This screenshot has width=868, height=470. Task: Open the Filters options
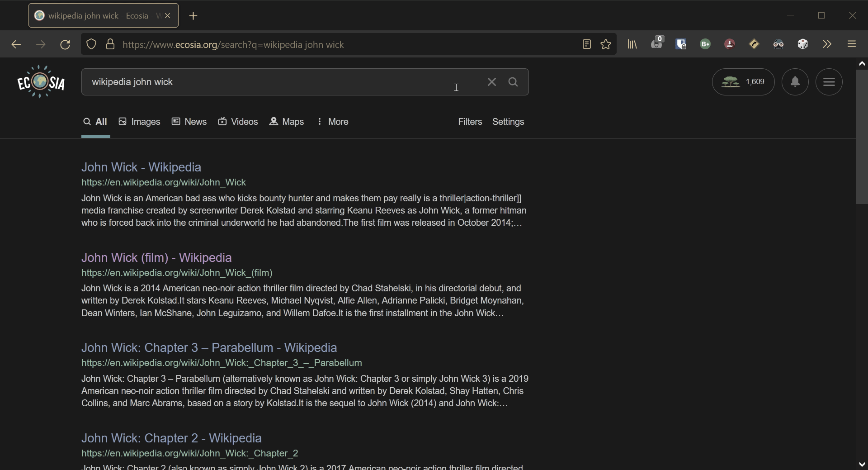[470, 122]
